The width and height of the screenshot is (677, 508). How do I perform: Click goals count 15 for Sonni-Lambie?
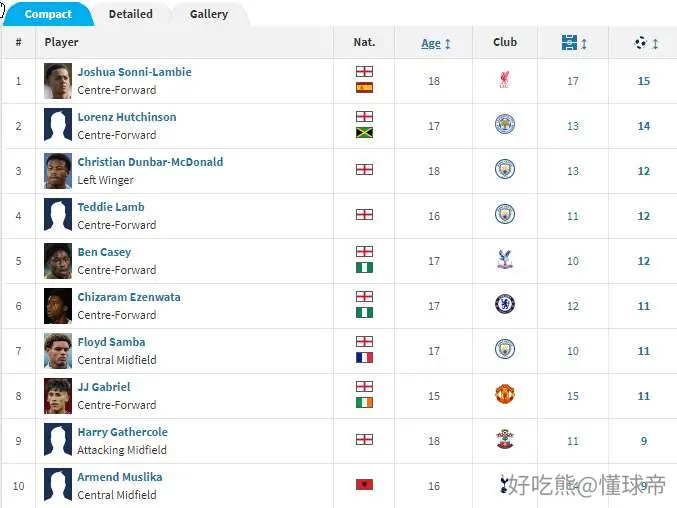pos(644,81)
